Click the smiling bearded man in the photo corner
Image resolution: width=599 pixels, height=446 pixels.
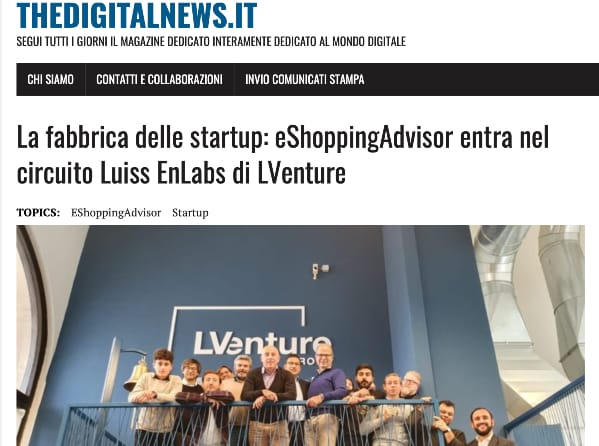[x=486, y=428]
